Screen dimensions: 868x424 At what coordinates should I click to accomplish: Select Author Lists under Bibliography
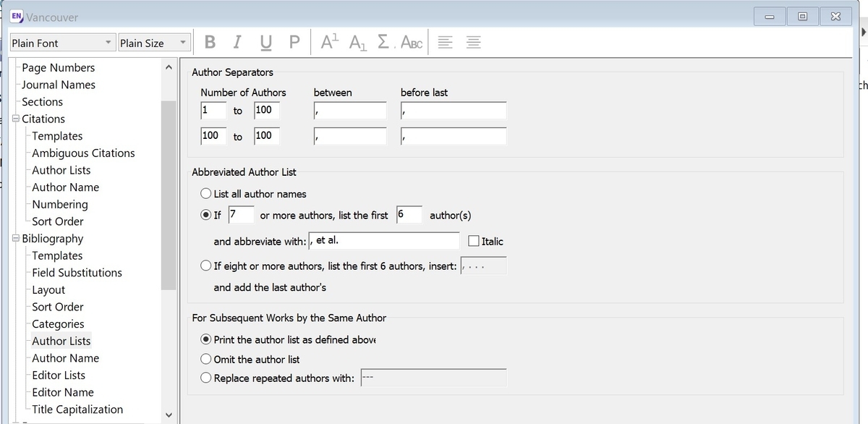[61, 341]
